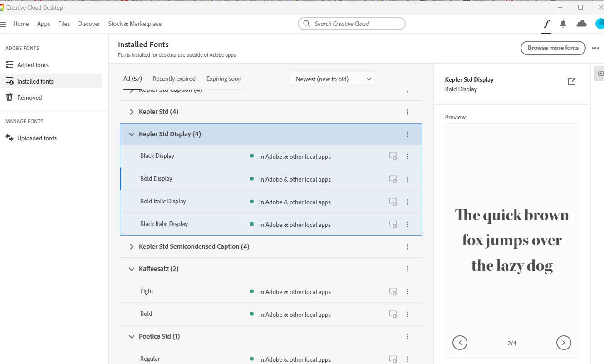This screenshot has width=604, height=364.
Task: Open Added fonts in the sidebar
Action: (51, 65)
